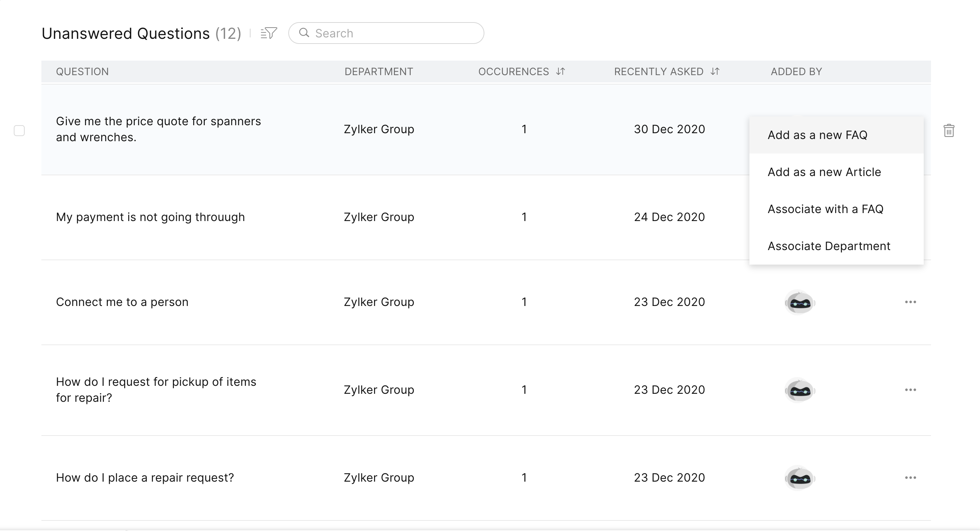Open more options for repair request row

[910, 478]
